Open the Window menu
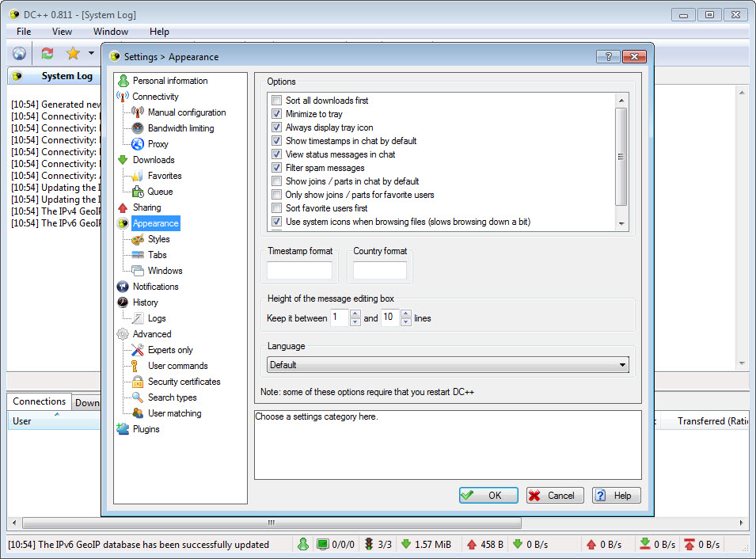This screenshot has width=756, height=559. [x=110, y=32]
